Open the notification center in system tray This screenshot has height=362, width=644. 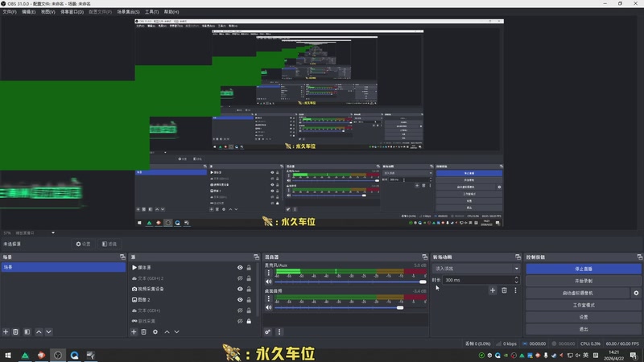tap(634, 355)
